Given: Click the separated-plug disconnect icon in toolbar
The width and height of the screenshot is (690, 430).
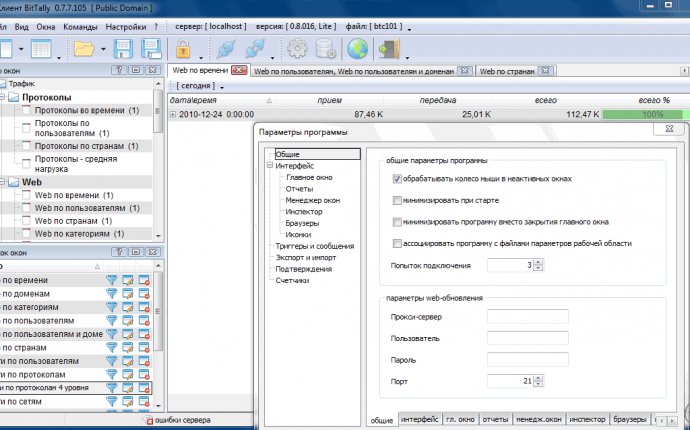Looking at the screenshot, I should (255, 49).
